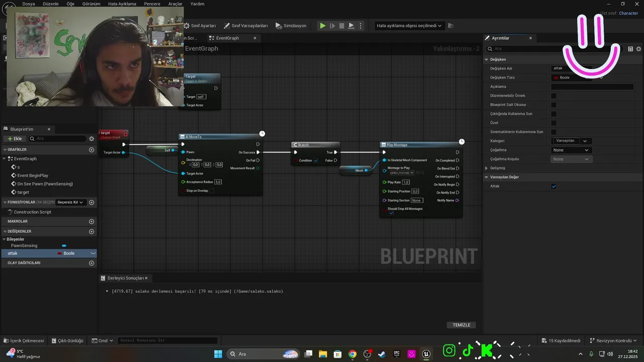Add new dispatcher in OLAY DAĞITICILARI
The width and height of the screenshot is (644, 362).
click(x=92, y=263)
